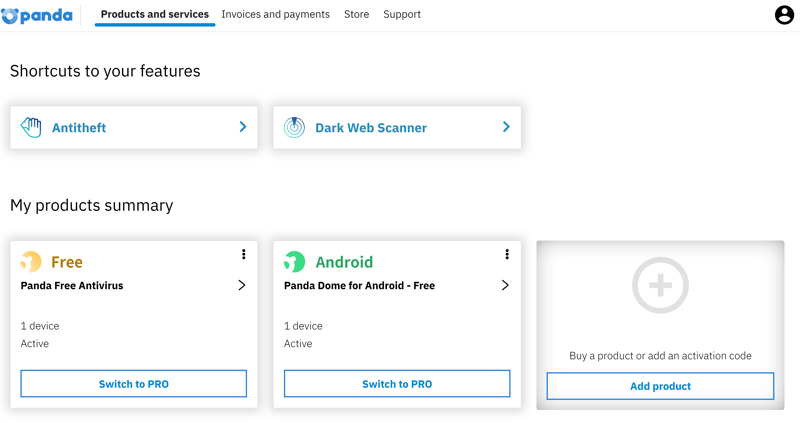The width and height of the screenshot is (800, 423).
Task: Open three-dot menu on Free product card
Action: [x=244, y=254]
